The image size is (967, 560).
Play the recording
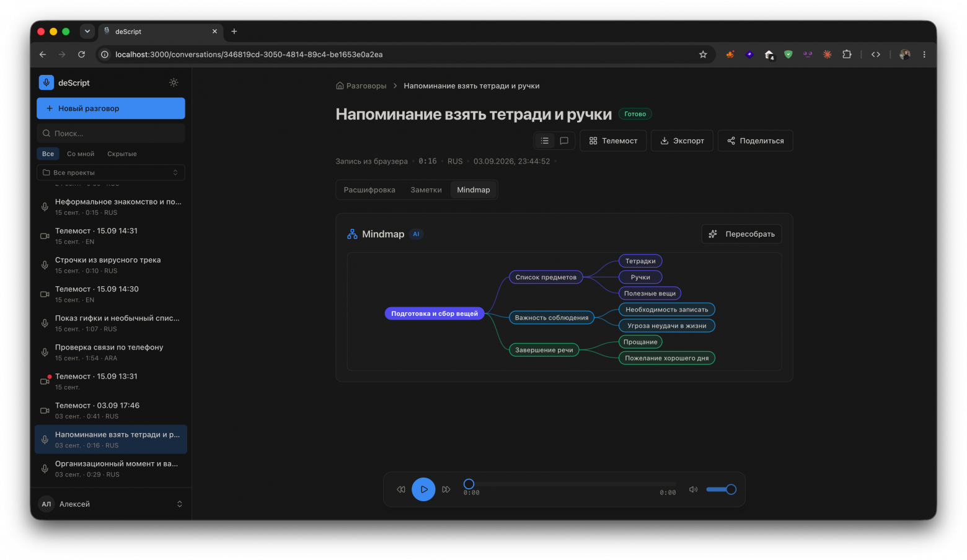pyautogui.click(x=423, y=489)
